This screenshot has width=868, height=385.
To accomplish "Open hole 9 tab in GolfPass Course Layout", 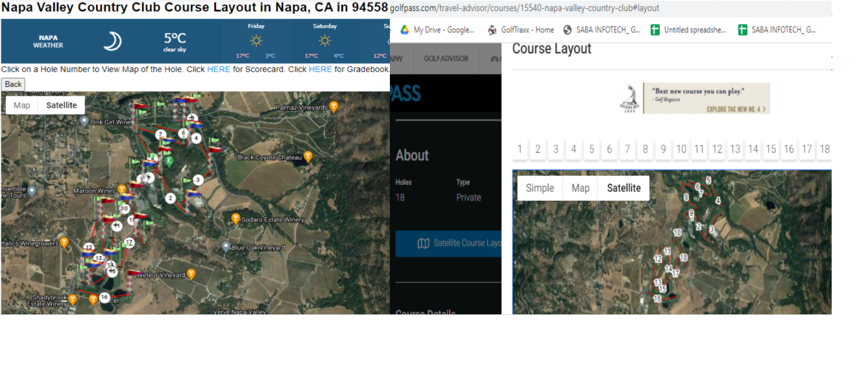I will (x=663, y=149).
